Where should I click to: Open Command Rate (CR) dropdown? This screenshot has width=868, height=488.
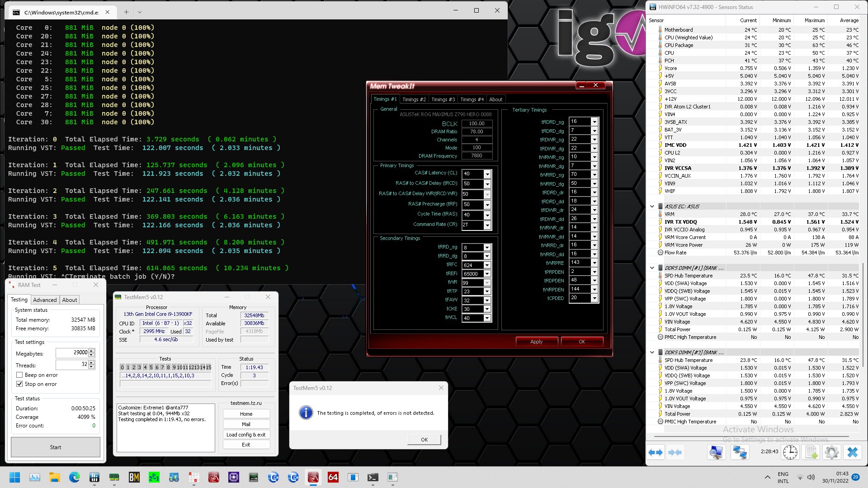click(x=487, y=225)
